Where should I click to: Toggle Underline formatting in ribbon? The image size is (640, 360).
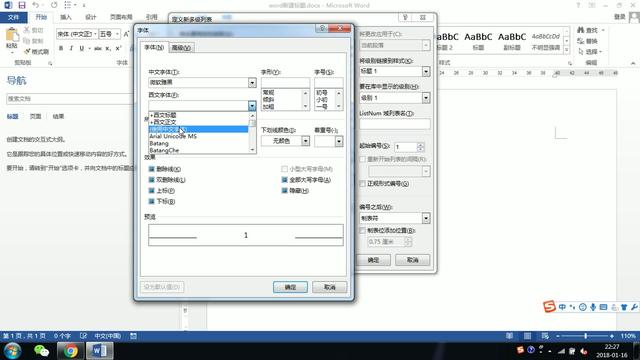82,48
